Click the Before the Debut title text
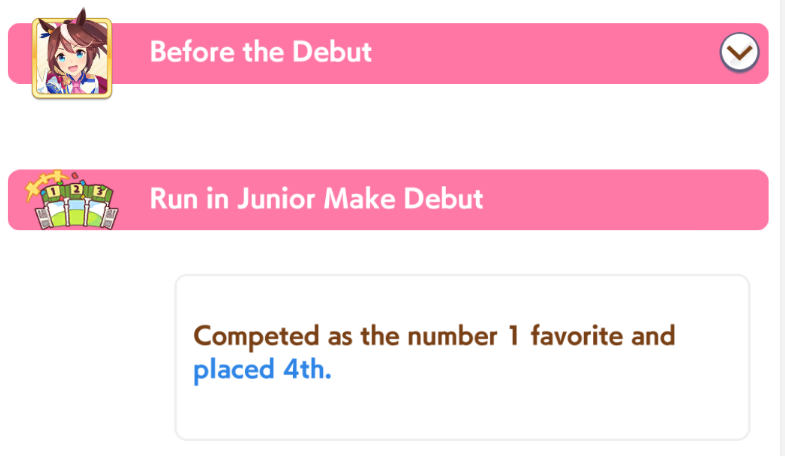Screen dimensions: 785x456 click(261, 52)
